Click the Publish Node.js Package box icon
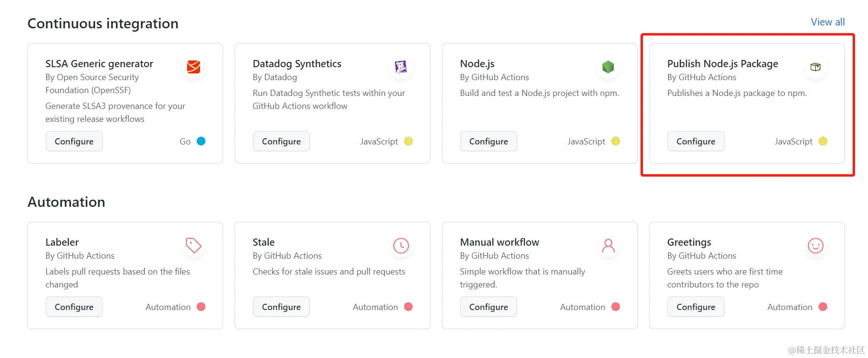Image resolution: width=868 pixels, height=358 pixels. click(815, 67)
